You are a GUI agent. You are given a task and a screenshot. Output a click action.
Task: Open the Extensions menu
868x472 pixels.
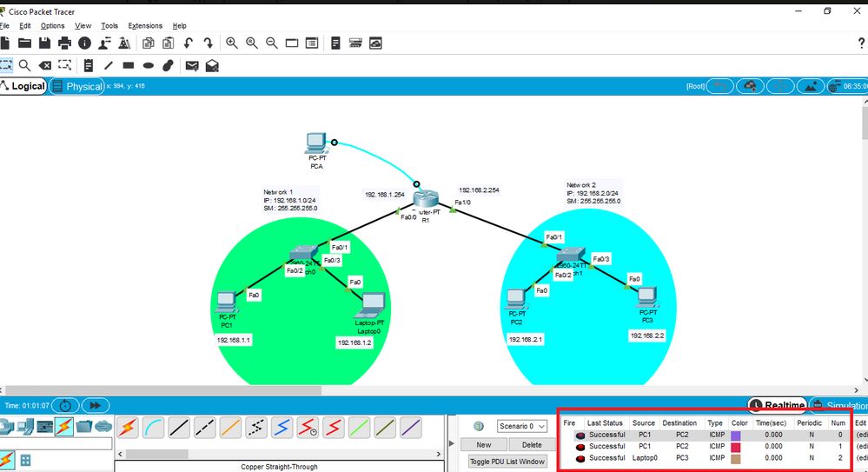[x=145, y=25]
